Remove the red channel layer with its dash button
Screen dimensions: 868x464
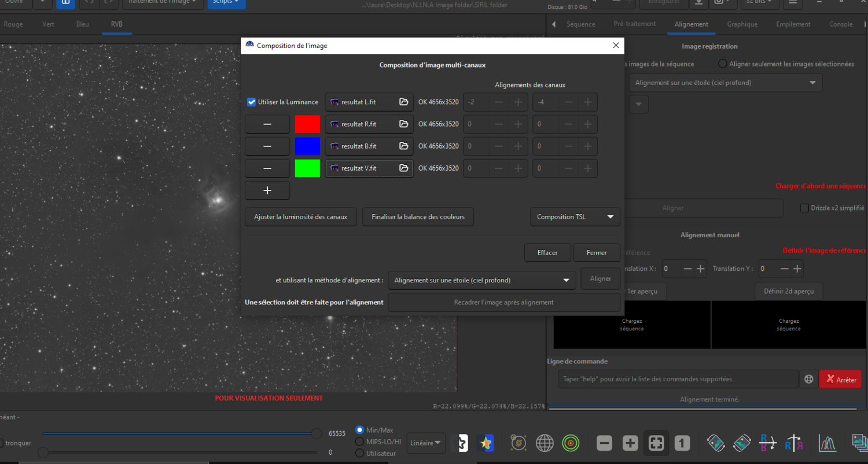pos(267,124)
